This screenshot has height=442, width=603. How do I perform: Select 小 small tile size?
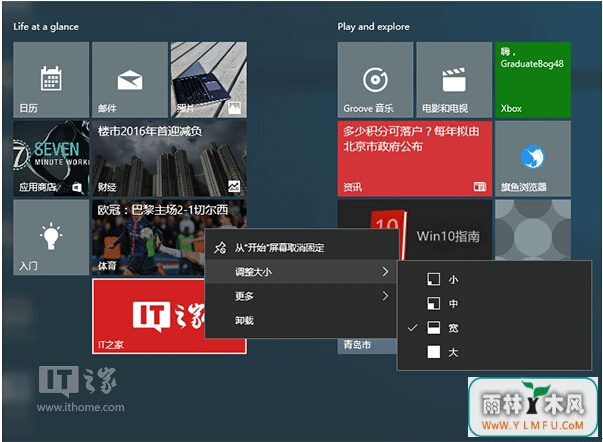pyautogui.click(x=494, y=279)
